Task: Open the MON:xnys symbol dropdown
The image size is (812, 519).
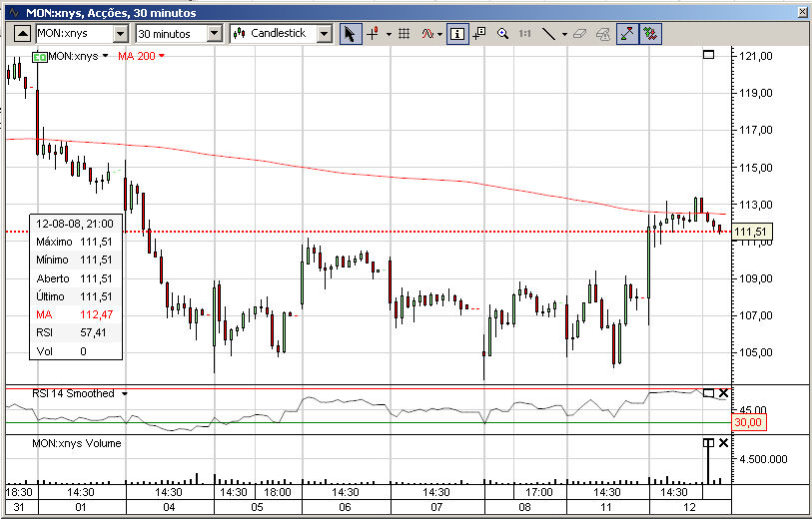Action: click(120, 34)
